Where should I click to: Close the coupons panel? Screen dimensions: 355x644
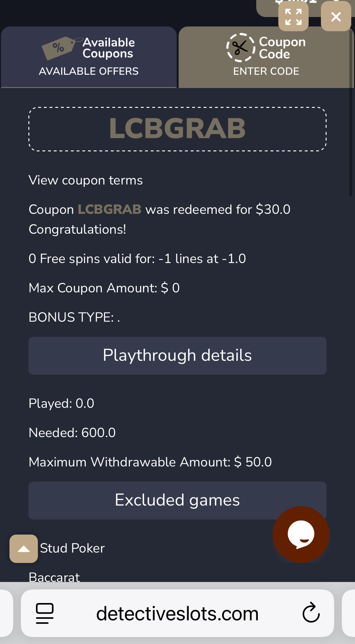point(336,17)
